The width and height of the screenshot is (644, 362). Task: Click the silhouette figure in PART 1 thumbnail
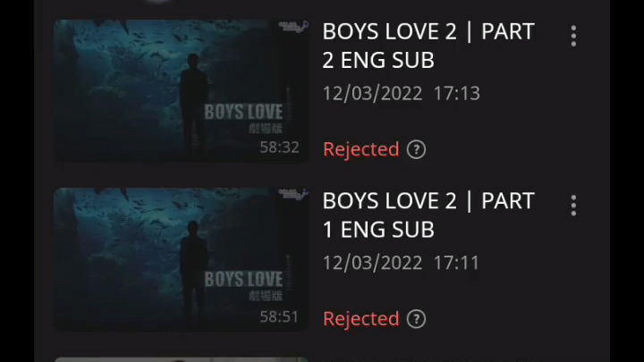coord(193,273)
